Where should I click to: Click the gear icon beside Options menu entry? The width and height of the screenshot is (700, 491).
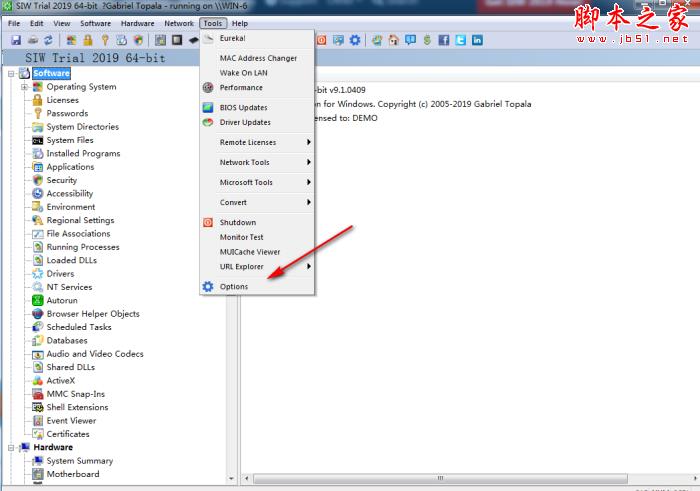[x=208, y=286]
